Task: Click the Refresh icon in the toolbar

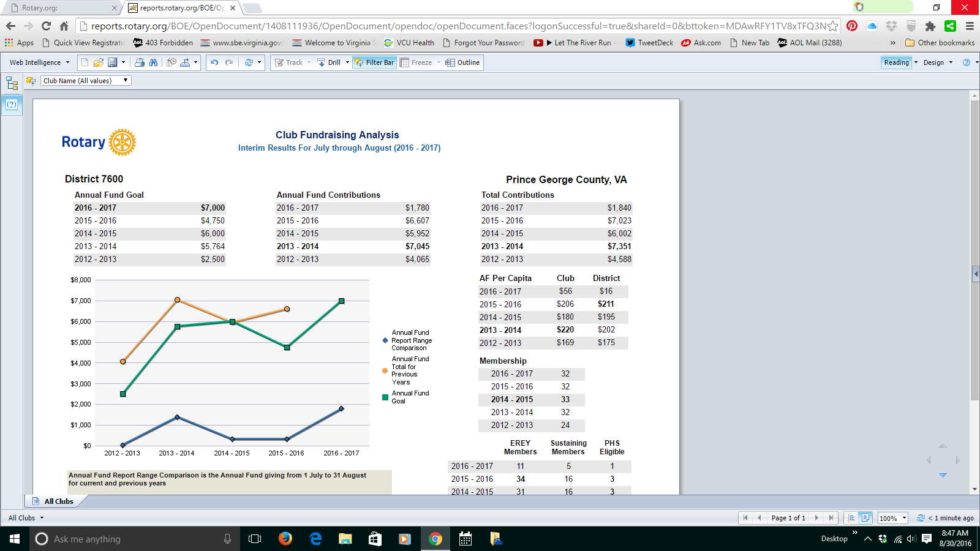Action: tap(249, 62)
